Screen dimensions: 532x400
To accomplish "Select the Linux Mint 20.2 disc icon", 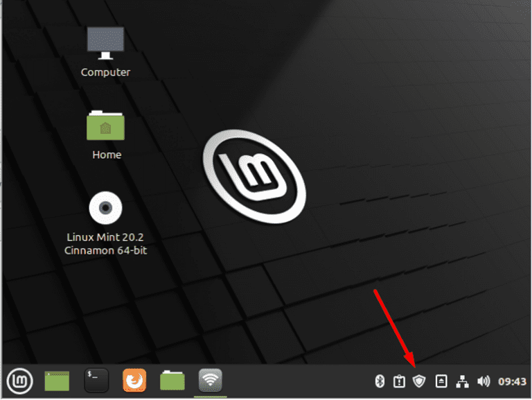I will 105,208.
